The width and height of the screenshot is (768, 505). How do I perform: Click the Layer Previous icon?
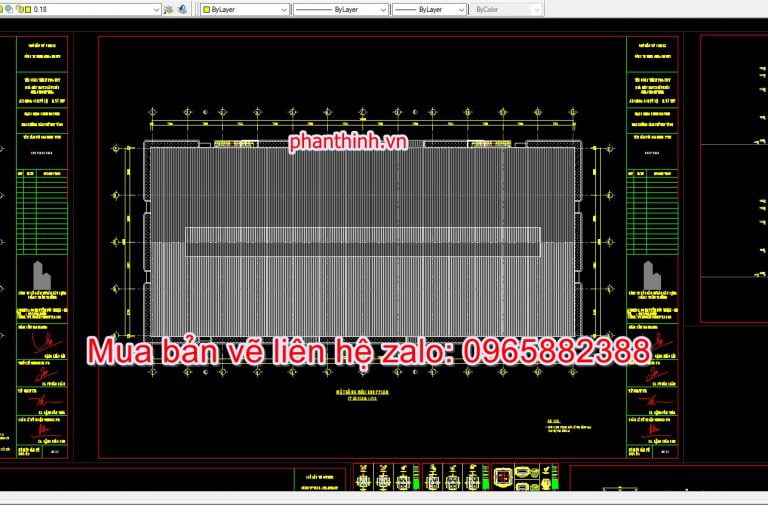coord(182,9)
